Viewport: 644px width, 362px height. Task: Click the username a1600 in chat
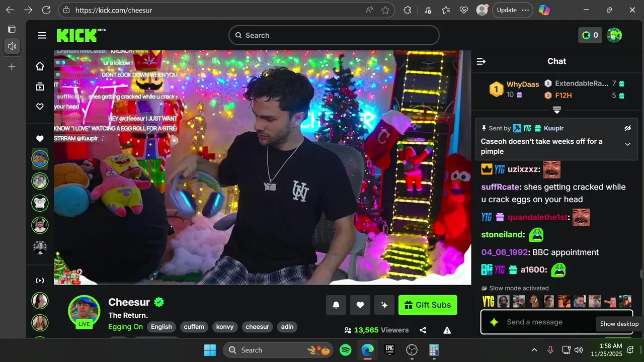(533, 270)
